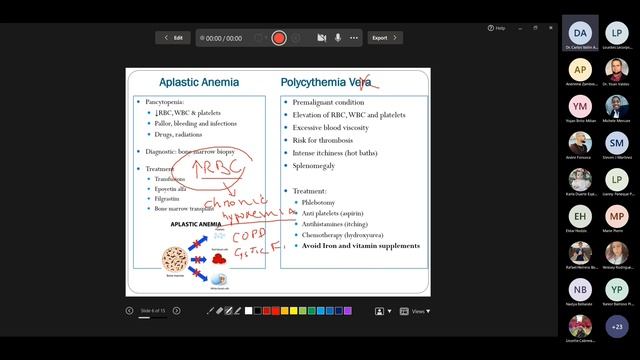Click the presenter camera mode icon

379,311
